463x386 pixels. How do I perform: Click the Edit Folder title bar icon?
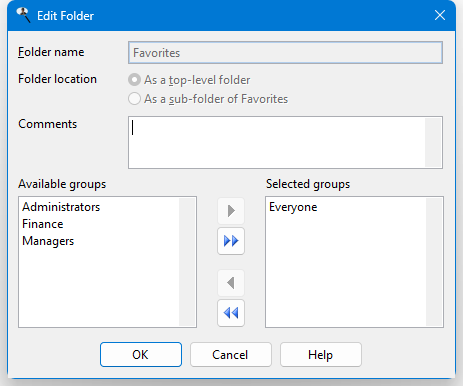coord(23,15)
